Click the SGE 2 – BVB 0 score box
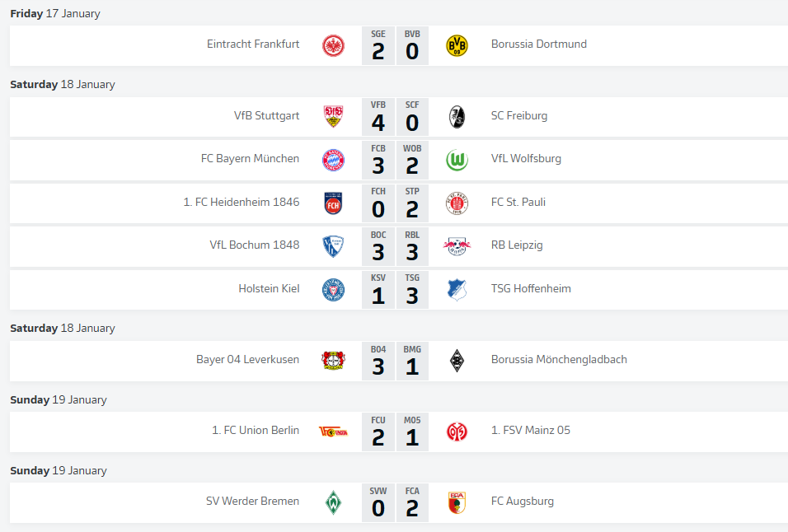Image resolution: width=788 pixels, height=532 pixels. click(x=395, y=45)
